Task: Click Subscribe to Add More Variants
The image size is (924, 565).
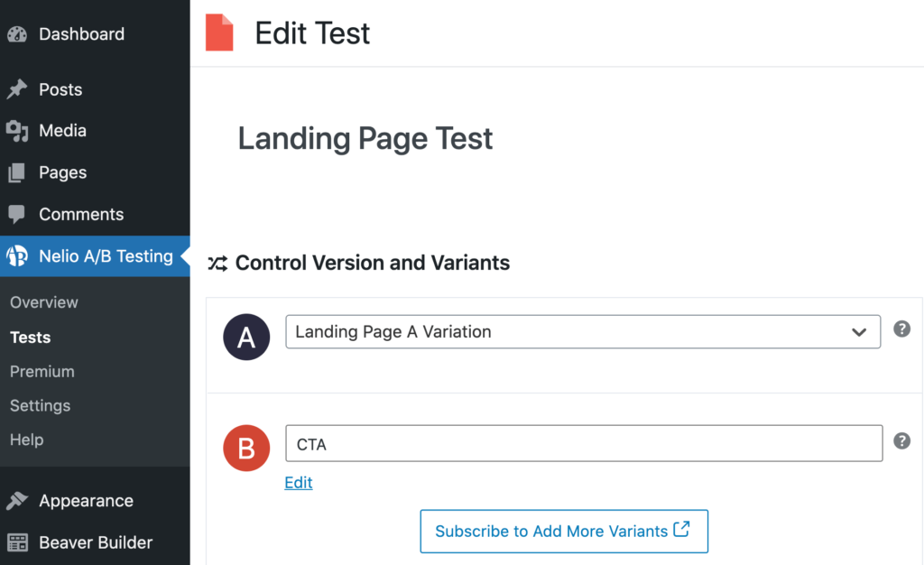Action: pyautogui.click(x=564, y=532)
